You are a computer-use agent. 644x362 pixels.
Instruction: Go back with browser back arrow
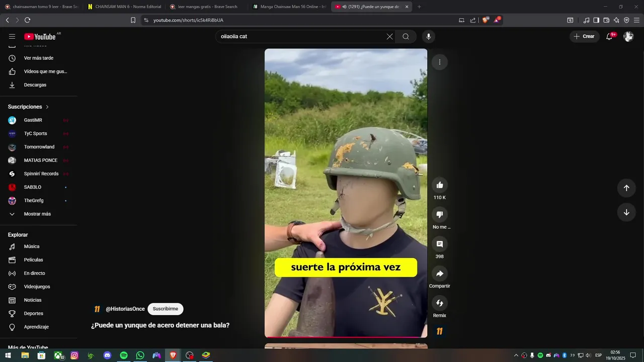8,20
